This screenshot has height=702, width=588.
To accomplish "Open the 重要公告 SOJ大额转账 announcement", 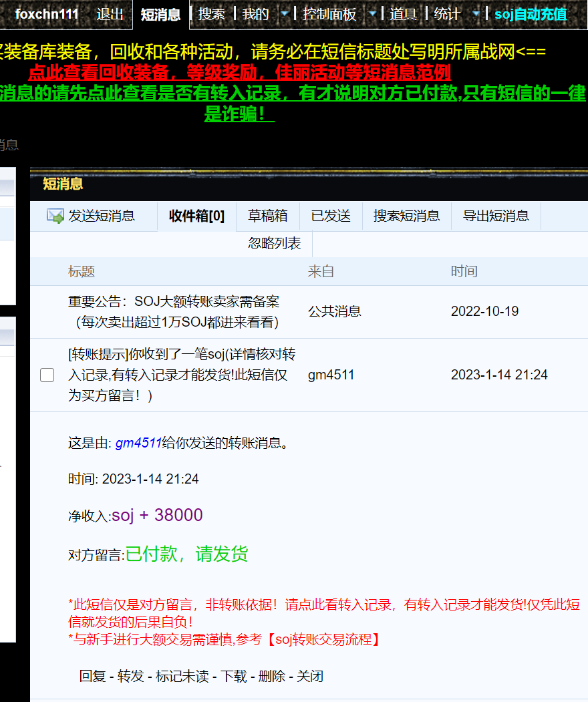I will coord(174,311).
